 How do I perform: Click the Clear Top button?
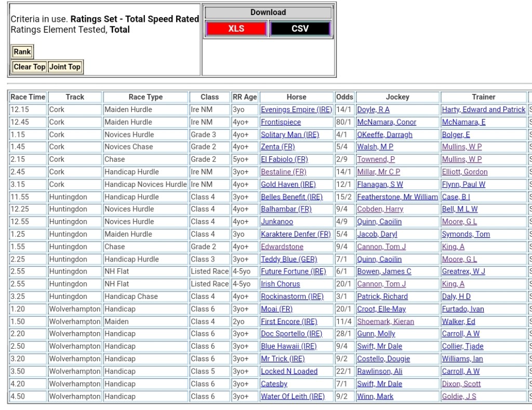tap(30, 67)
